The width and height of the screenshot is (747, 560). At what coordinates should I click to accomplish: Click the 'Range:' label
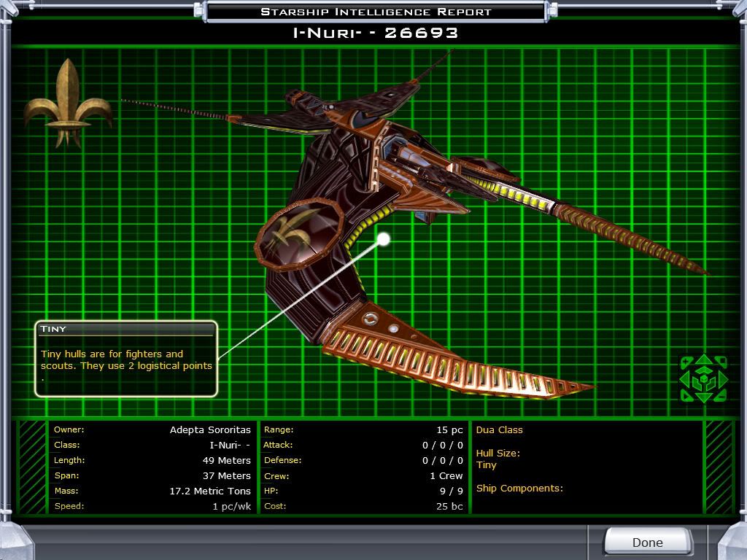point(279,429)
